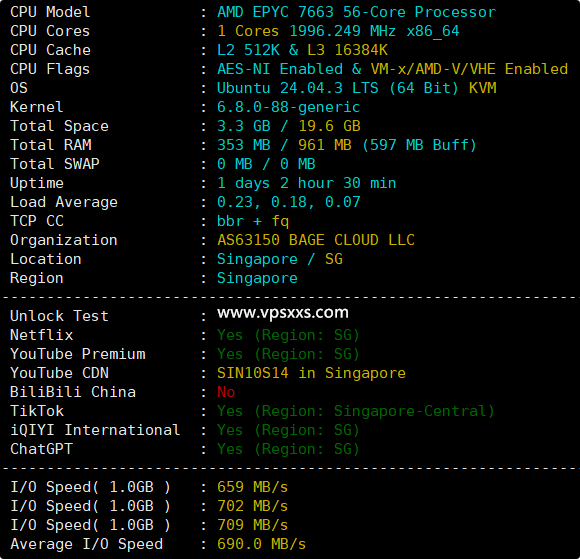Click the YouTube CDN SIN10S14 in Singapore value
580x559 pixels.
click(311, 373)
